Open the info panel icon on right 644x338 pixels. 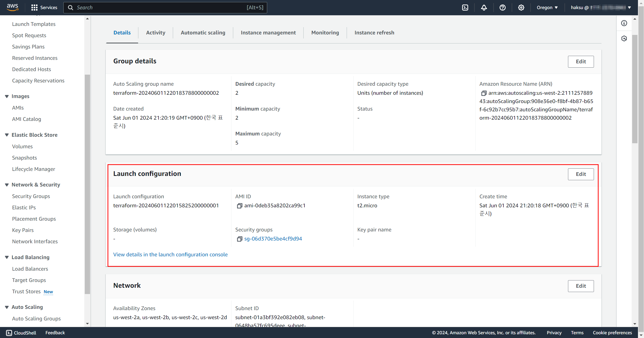tap(624, 23)
